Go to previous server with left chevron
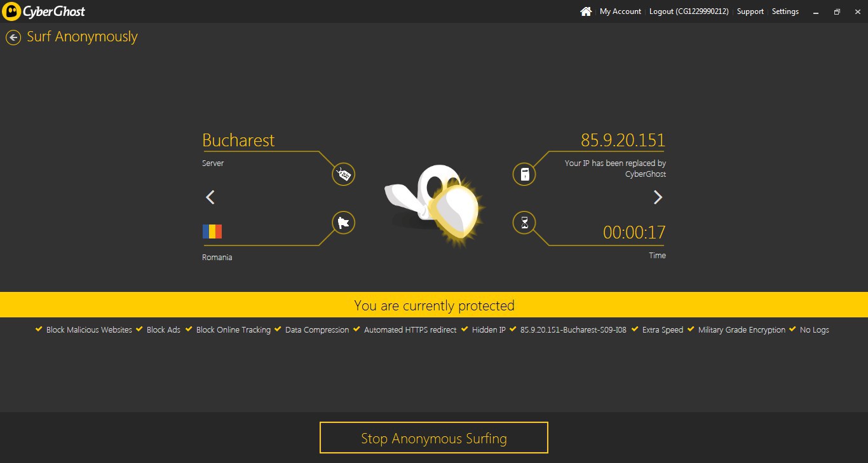868x463 pixels. 210,197
